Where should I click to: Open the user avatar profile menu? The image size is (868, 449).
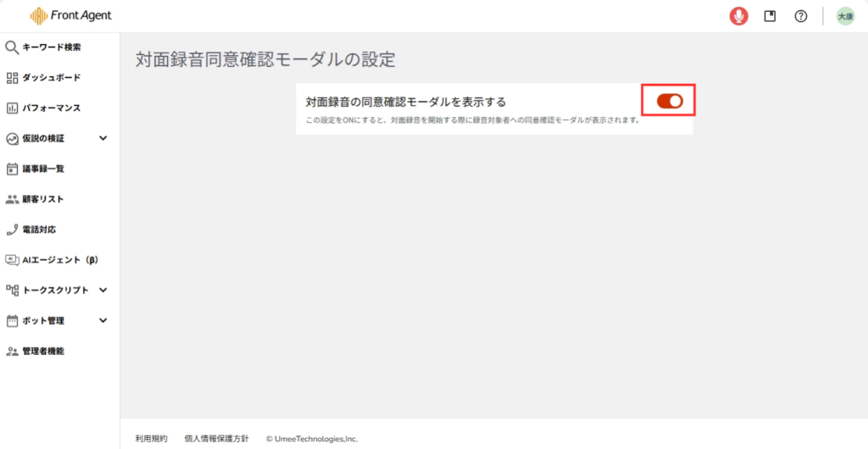pos(845,16)
